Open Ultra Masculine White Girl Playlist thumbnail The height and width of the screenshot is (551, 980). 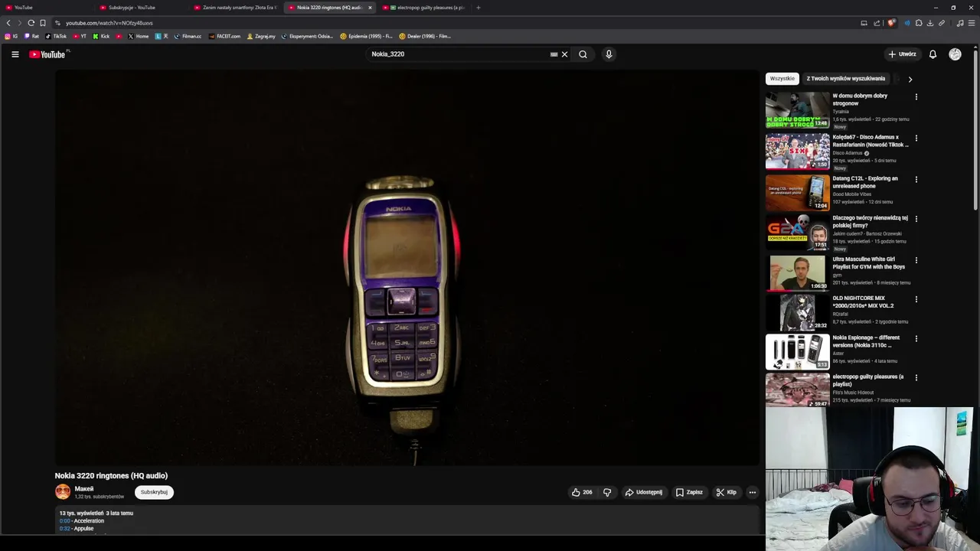click(x=797, y=272)
